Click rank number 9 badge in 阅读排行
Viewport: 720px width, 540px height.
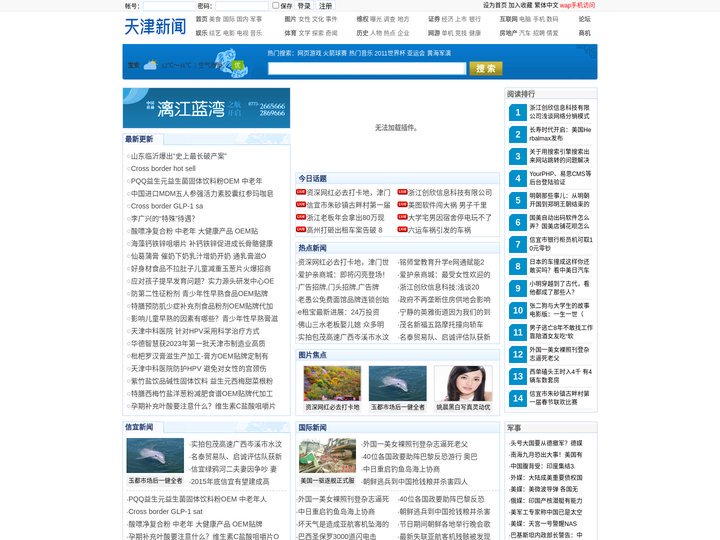(518, 289)
